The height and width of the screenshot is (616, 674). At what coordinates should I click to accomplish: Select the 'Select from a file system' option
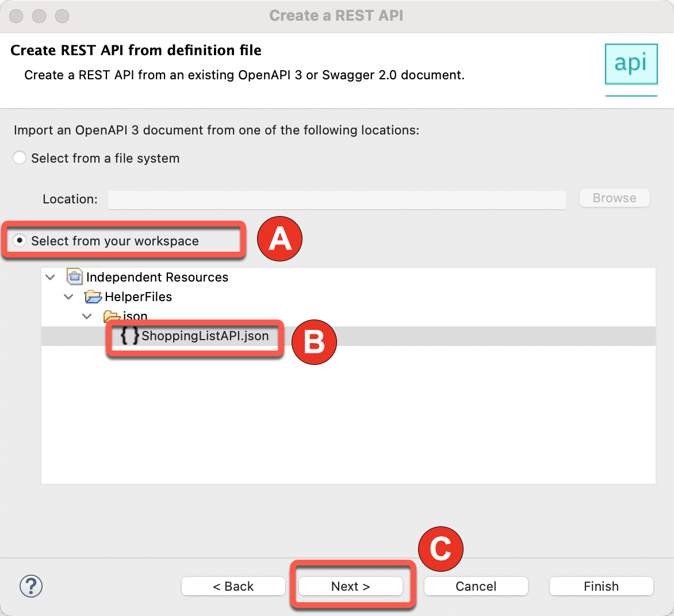click(x=19, y=157)
